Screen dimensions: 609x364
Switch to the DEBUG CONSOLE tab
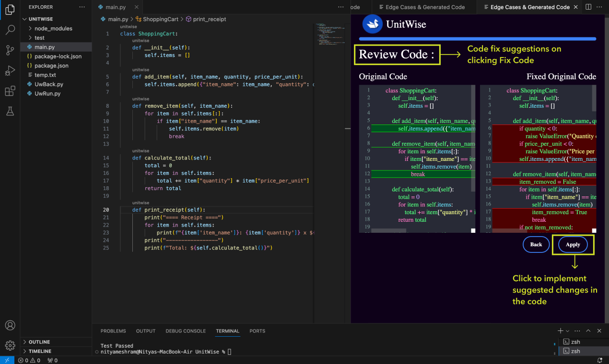pos(186,331)
